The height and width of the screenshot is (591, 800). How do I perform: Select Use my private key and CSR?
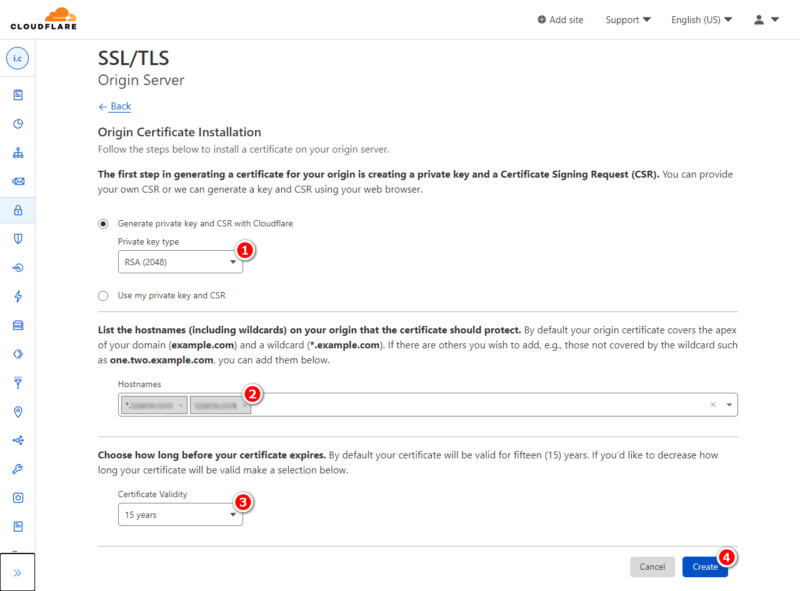click(x=103, y=295)
